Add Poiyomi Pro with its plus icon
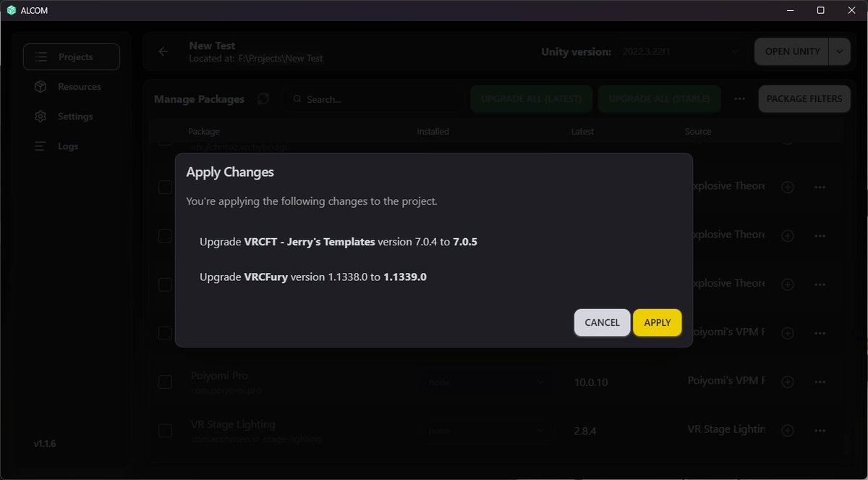Image resolution: width=868 pixels, height=480 pixels. [x=788, y=382]
